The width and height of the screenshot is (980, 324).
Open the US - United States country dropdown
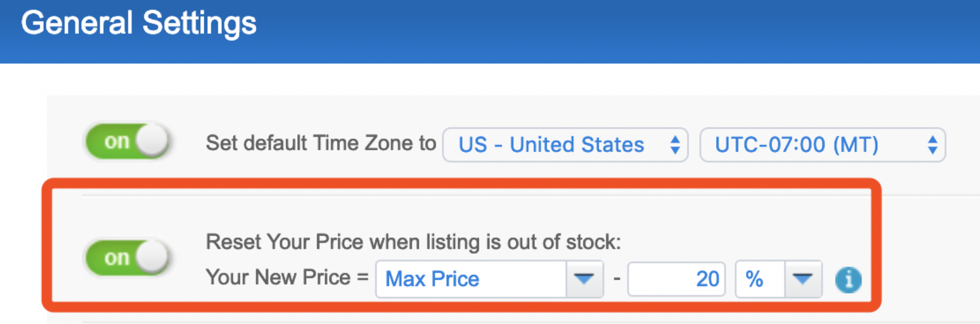[565, 145]
